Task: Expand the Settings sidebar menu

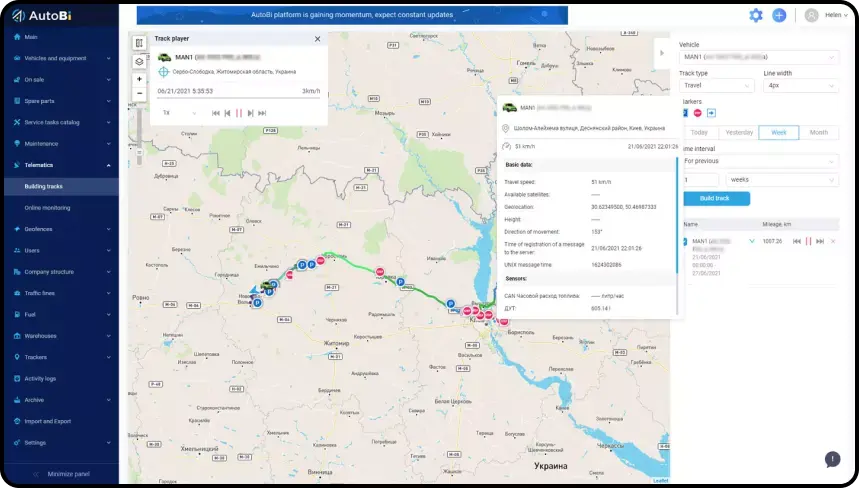Action: [x=108, y=443]
